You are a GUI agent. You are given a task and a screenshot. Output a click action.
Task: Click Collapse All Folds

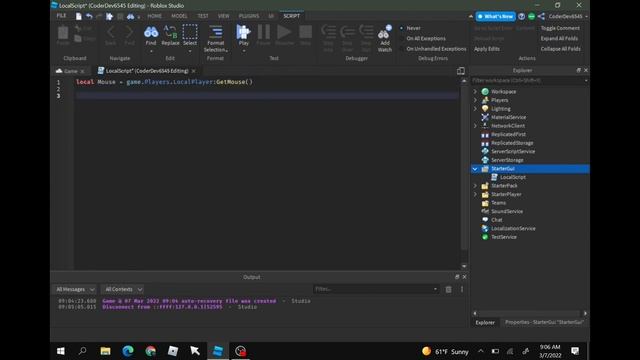(x=560, y=49)
